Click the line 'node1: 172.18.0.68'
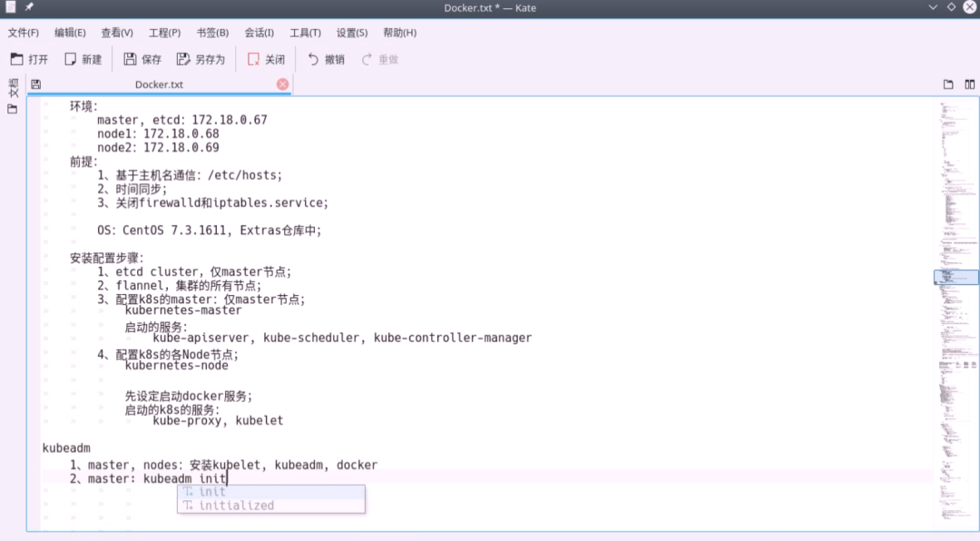 pos(158,133)
